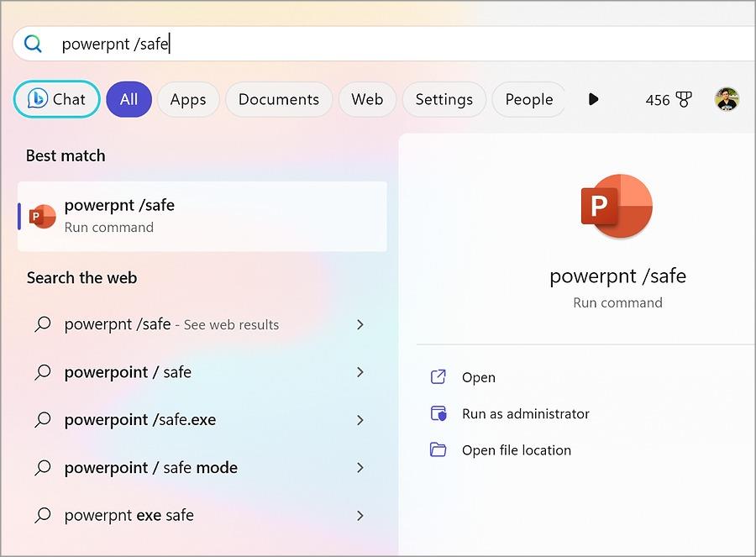Switch to the Web filter

point(367,99)
